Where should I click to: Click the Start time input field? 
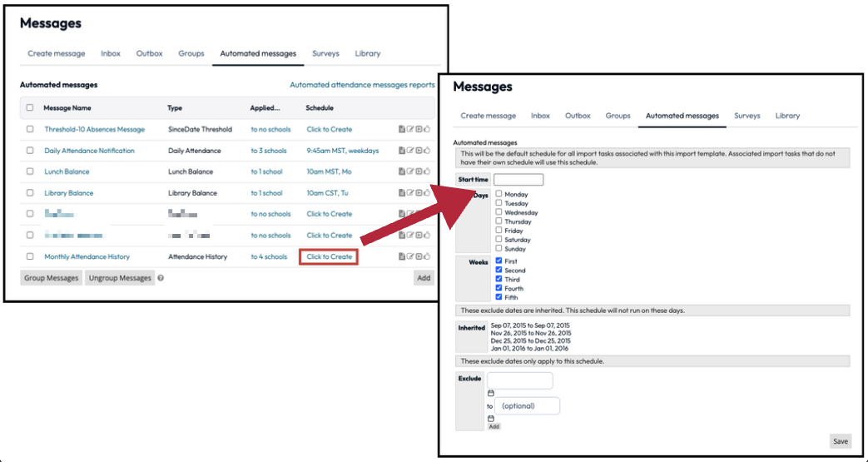(x=518, y=180)
